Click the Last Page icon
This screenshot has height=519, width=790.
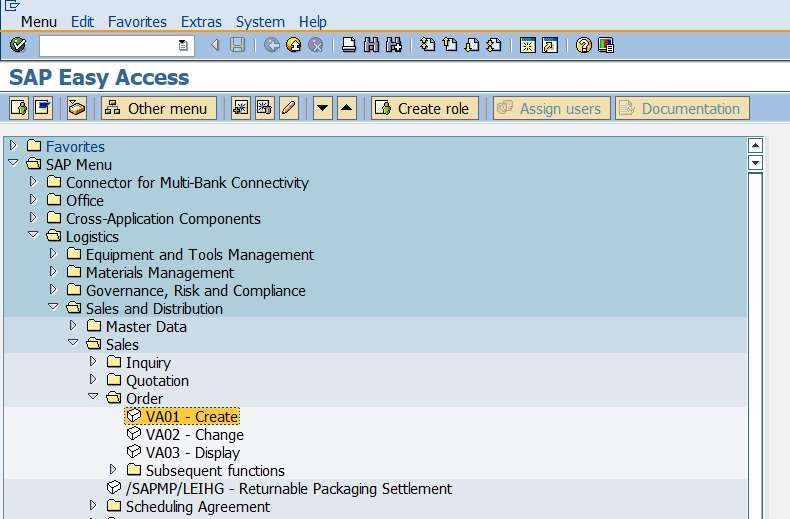[494, 45]
